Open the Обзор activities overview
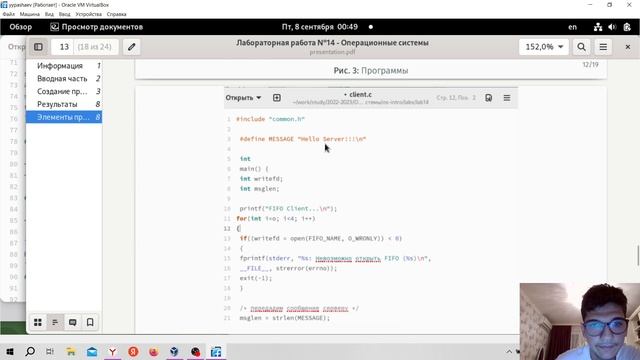Image resolution: width=640 pixels, height=360 pixels. 20,27
